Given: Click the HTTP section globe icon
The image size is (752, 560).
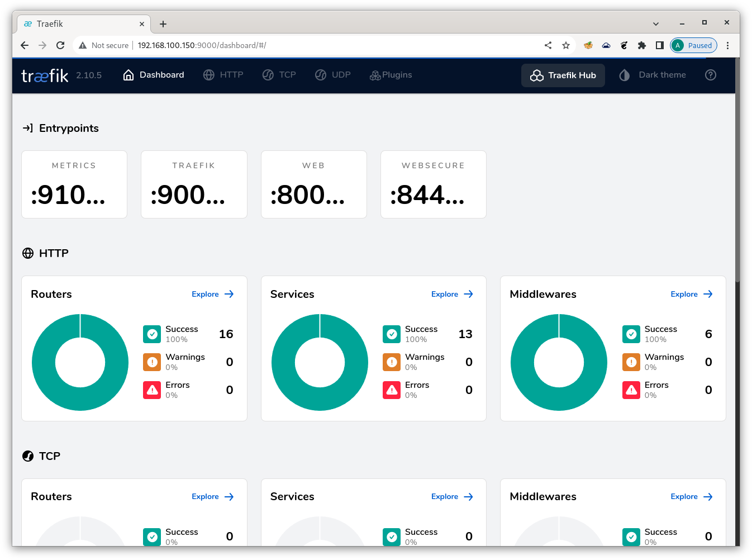Looking at the screenshot, I should [28, 253].
